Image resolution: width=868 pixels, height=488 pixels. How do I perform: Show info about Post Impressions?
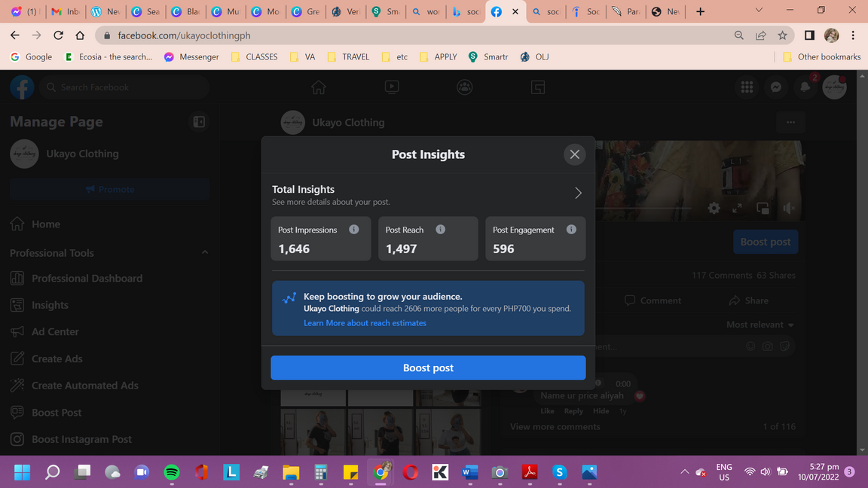(353, 230)
